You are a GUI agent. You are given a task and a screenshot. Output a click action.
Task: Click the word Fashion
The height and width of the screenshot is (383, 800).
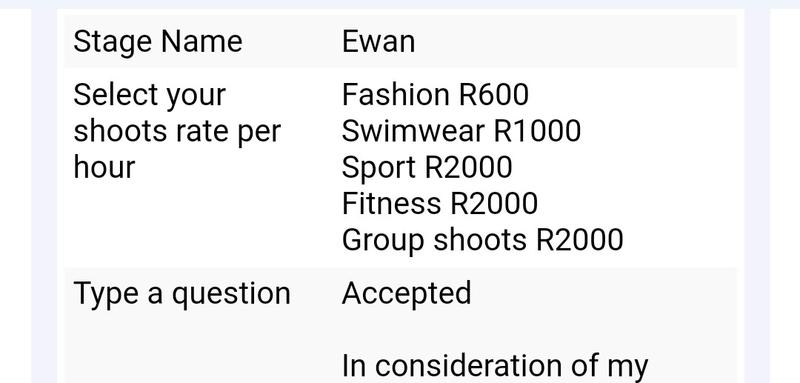(x=395, y=95)
